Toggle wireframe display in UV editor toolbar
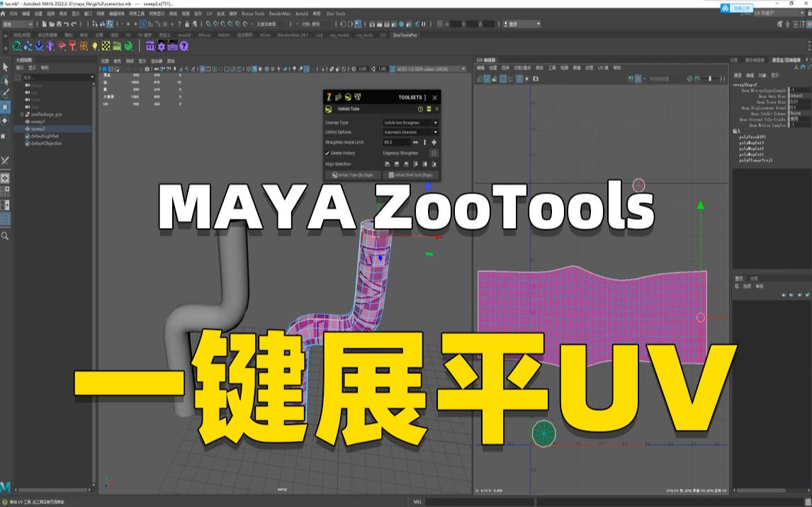 [503, 79]
